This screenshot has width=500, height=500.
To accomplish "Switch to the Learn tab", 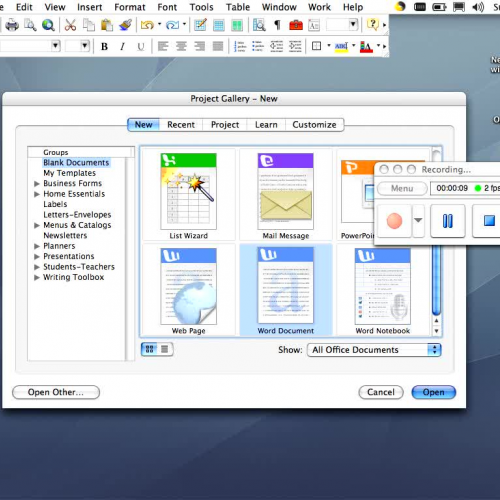I will click(x=266, y=125).
